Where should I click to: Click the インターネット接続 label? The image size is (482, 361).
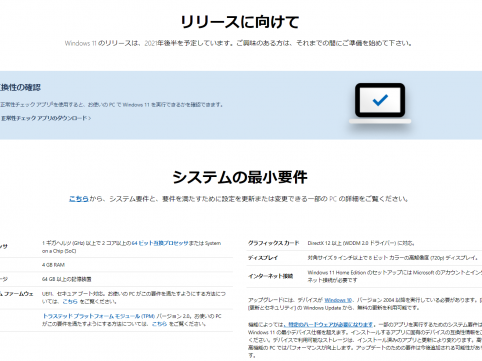pos(270,276)
